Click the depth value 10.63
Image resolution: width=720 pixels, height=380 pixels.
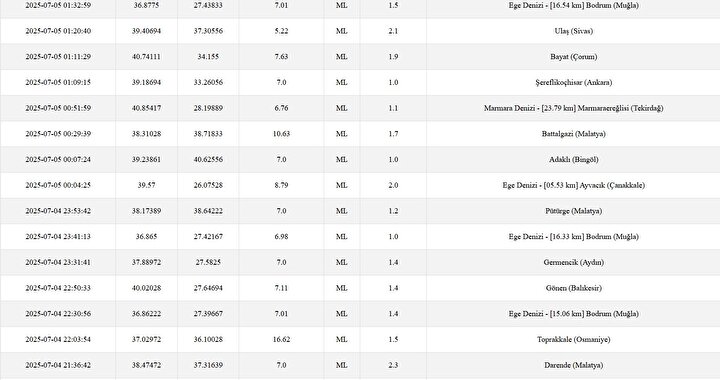(281, 134)
